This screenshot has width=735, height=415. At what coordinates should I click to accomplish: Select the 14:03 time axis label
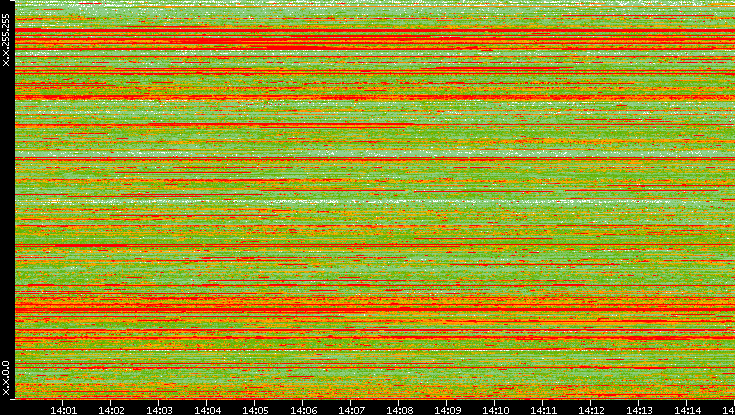click(x=159, y=410)
